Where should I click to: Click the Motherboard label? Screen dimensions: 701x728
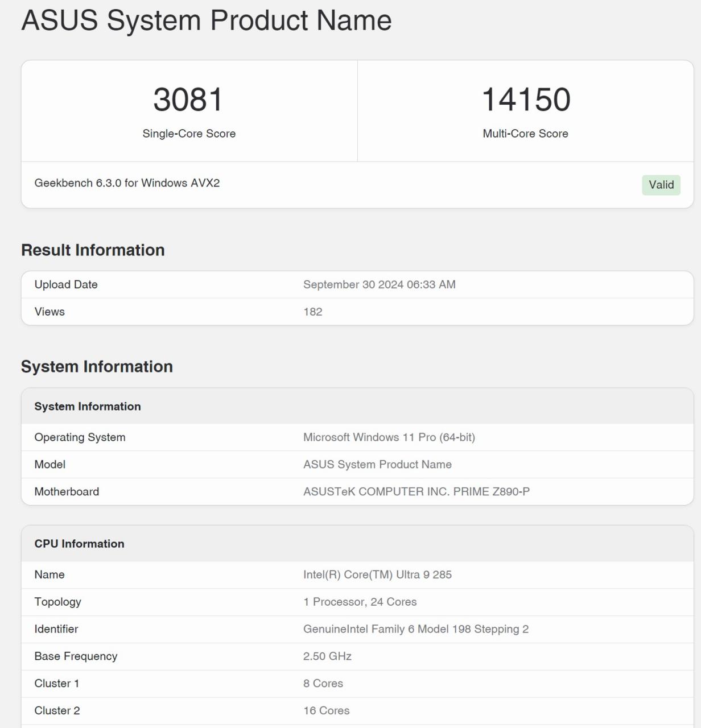pyautogui.click(x=67, y=492)
